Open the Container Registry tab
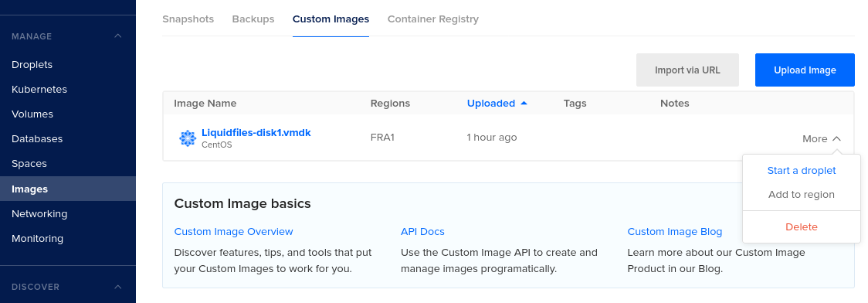868x303 pixels. (x=433, y=19)
